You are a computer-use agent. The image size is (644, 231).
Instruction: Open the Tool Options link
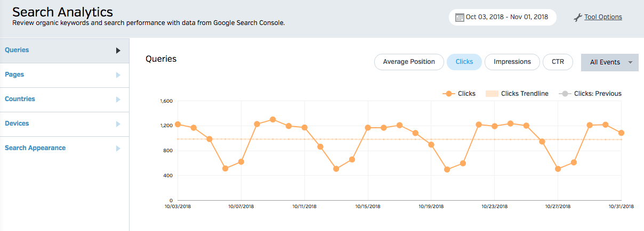click(x=603, y=17)
